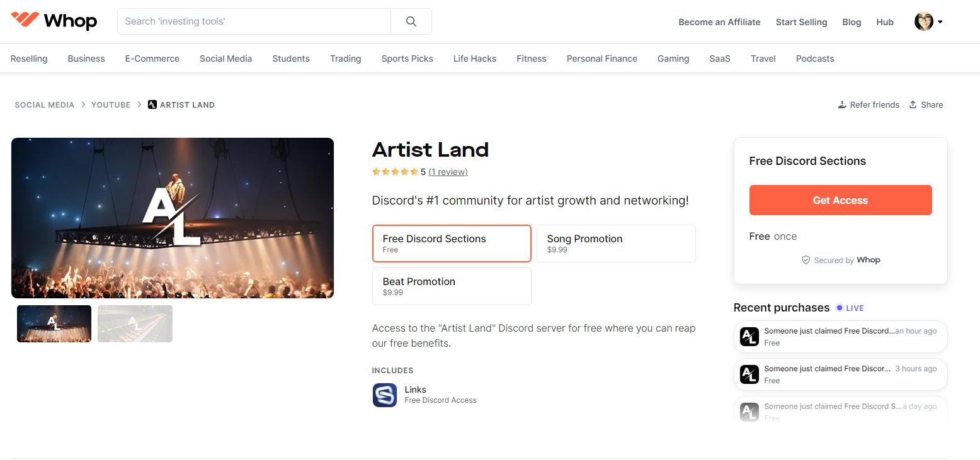Screen dimensions: 980x460
Task: Select the Personal Finance category
Action: pos(602,59)
